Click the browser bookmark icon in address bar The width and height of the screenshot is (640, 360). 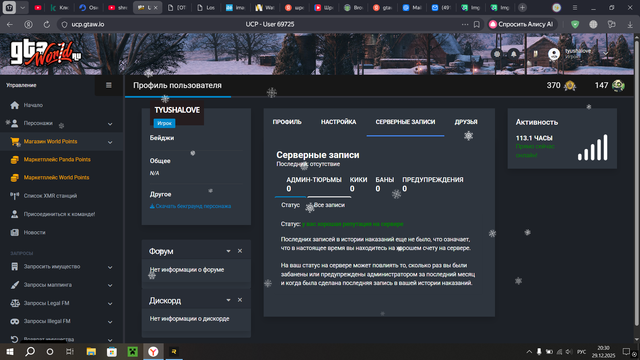(477, 24)
